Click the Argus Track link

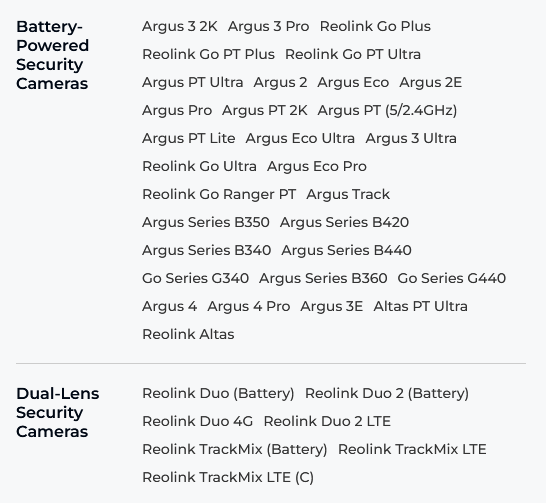pos(348,194)
